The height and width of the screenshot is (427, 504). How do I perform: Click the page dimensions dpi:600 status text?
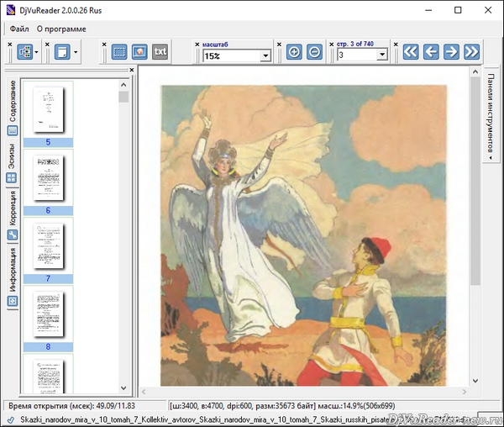click(282, 406)
